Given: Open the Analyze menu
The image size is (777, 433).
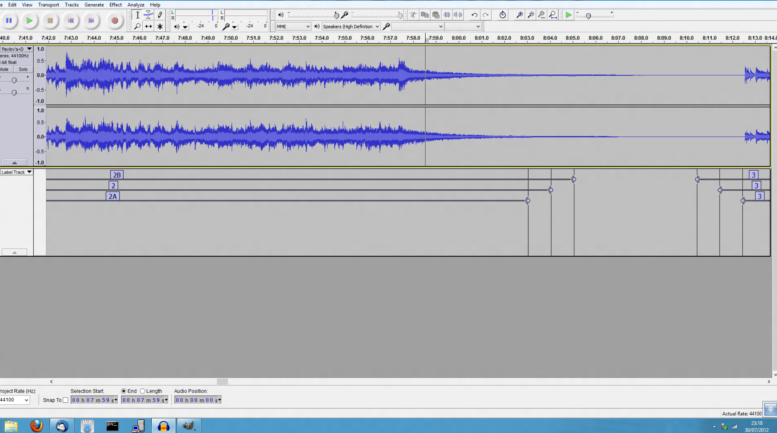Looking at the screenshot, I should click(x=136, y=4).
